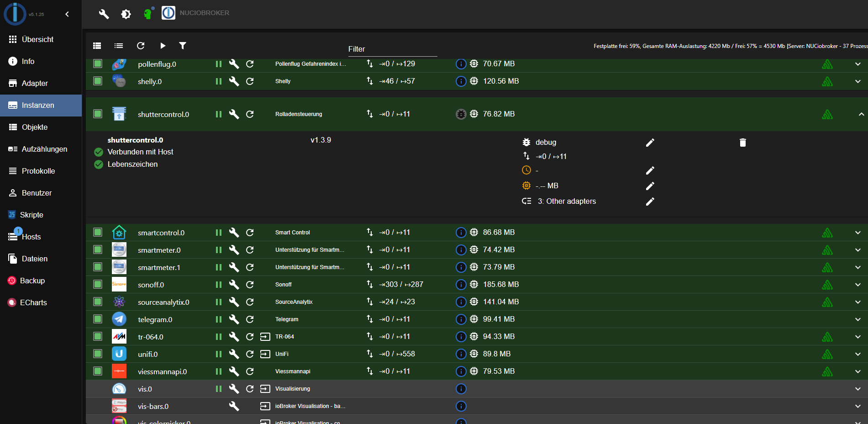Go to the Protokolle page
Viewport: 868px width, 424px height.
tap(38, 171)
